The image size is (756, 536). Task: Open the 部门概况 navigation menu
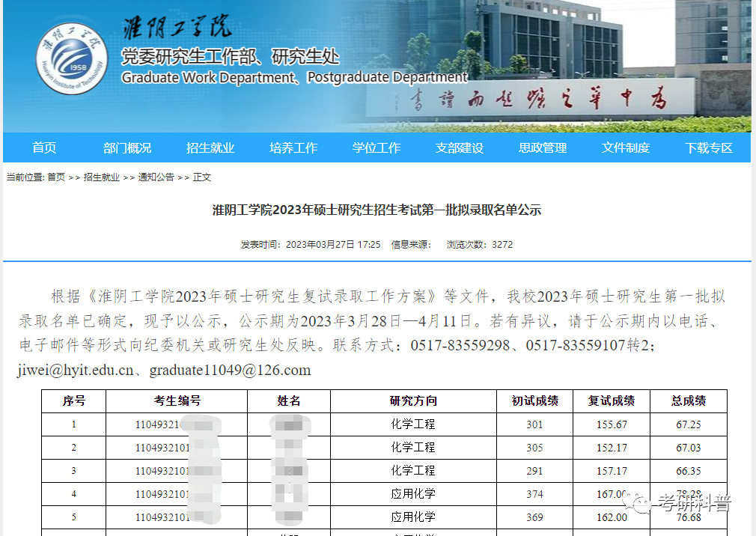point(127,147)
